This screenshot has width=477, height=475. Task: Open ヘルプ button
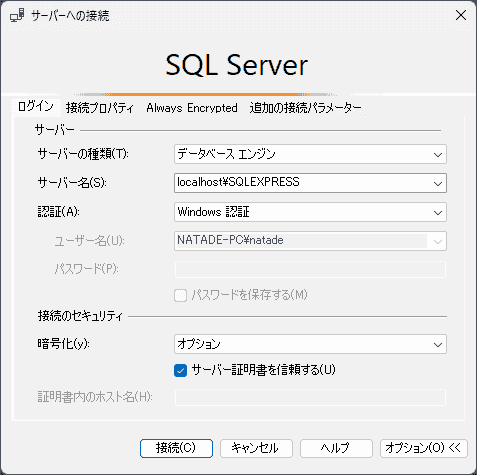[336, 448]
